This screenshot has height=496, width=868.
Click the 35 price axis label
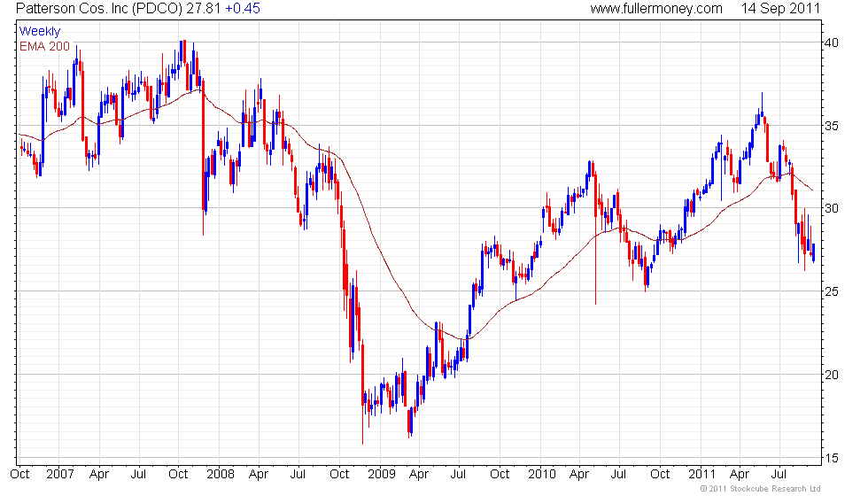pos(832,126)
